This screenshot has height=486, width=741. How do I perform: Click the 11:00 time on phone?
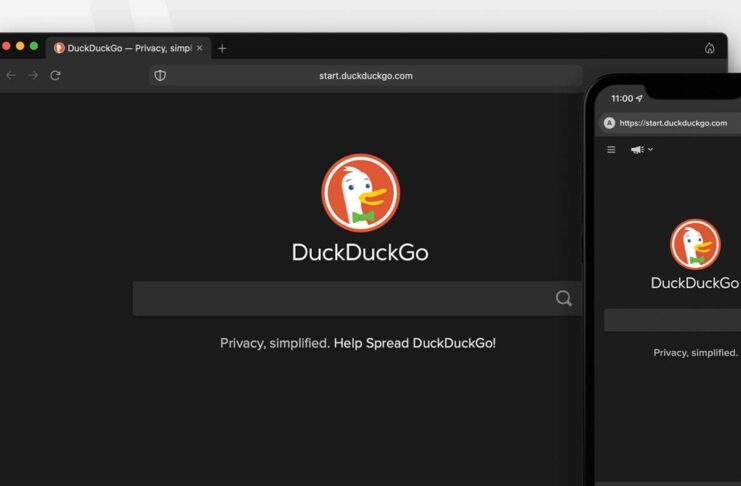(622, 98)
